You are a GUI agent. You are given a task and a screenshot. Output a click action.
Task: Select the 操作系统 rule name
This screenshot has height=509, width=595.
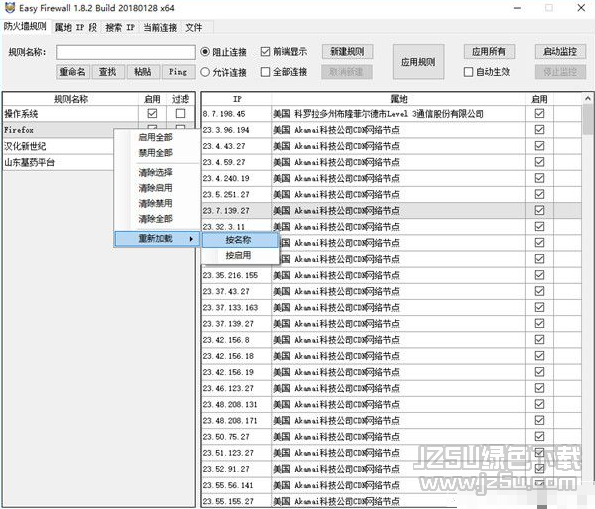pyautogui.click(x=21, y=113)
